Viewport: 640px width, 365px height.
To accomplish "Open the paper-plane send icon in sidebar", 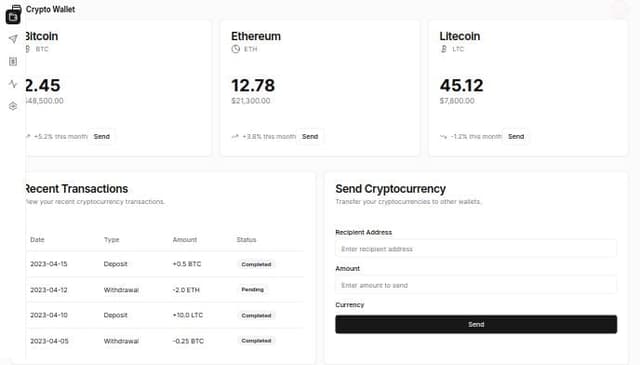I will click(13, 39).
